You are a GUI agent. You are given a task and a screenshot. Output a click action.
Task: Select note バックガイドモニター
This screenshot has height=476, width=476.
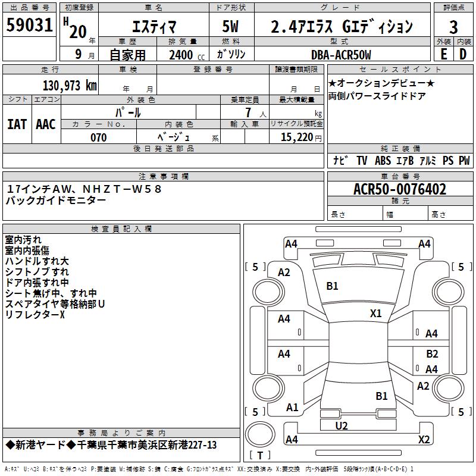point(56,201)
